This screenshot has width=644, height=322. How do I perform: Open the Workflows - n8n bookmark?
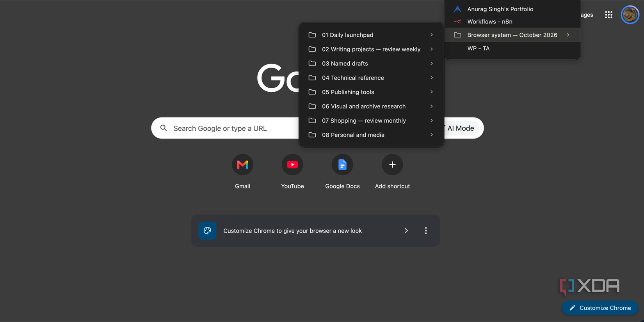(x=512, y=21)
